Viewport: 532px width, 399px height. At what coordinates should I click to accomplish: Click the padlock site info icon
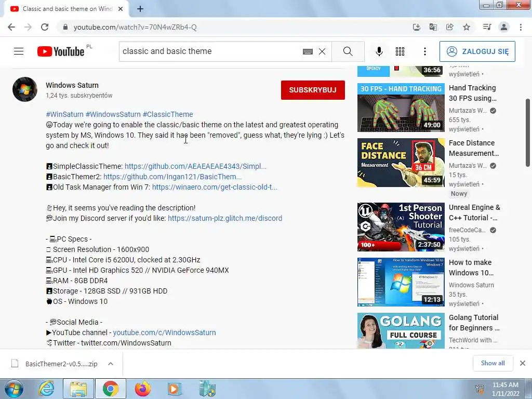tap(65, 27)
